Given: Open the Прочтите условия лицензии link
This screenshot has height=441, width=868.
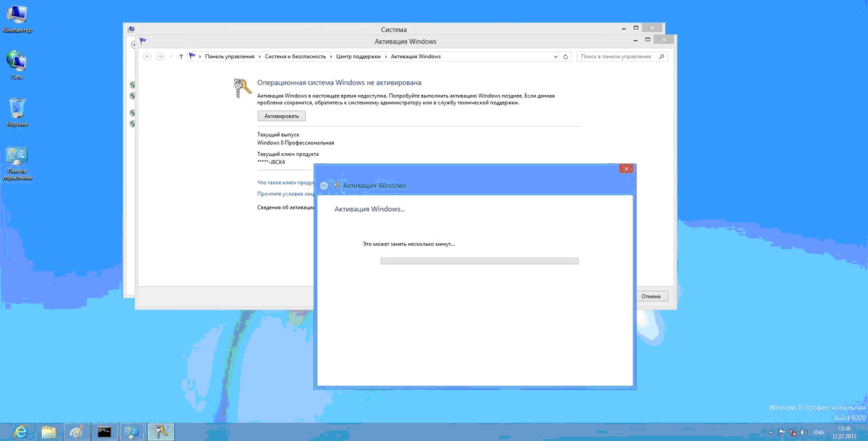Looking at the screenshot, I should tap(285, 194).
